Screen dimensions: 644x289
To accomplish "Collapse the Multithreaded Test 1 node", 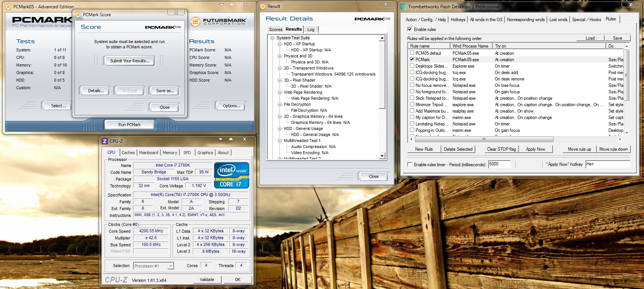I will (280, 141).
